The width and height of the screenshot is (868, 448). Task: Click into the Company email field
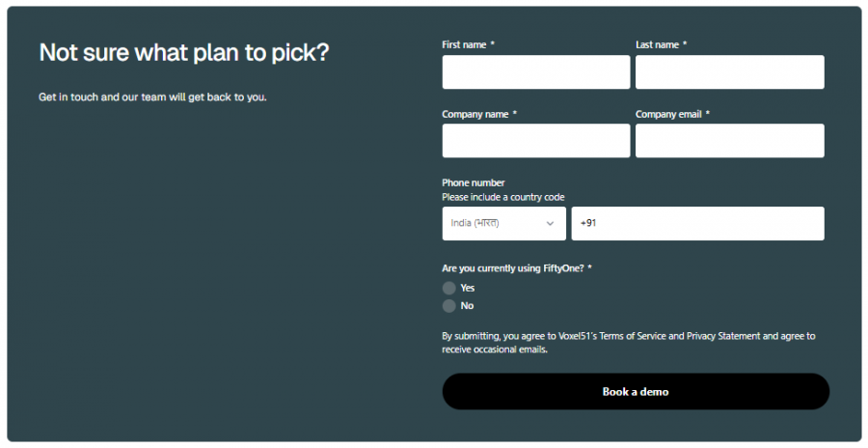729,141
